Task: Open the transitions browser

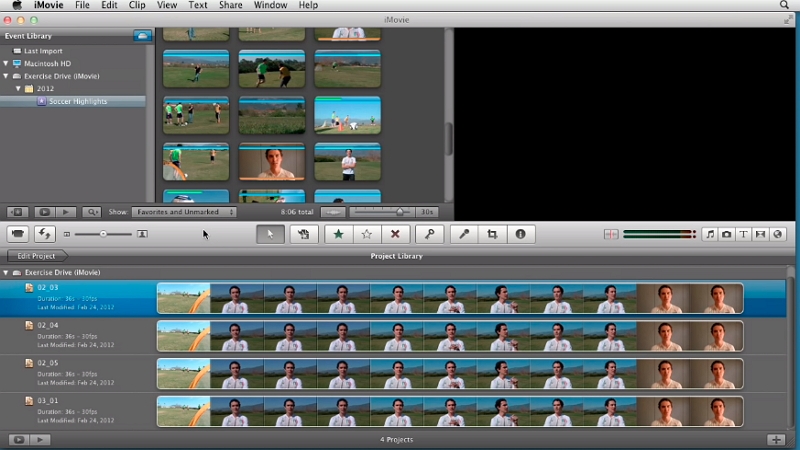Action: point(760,234)
